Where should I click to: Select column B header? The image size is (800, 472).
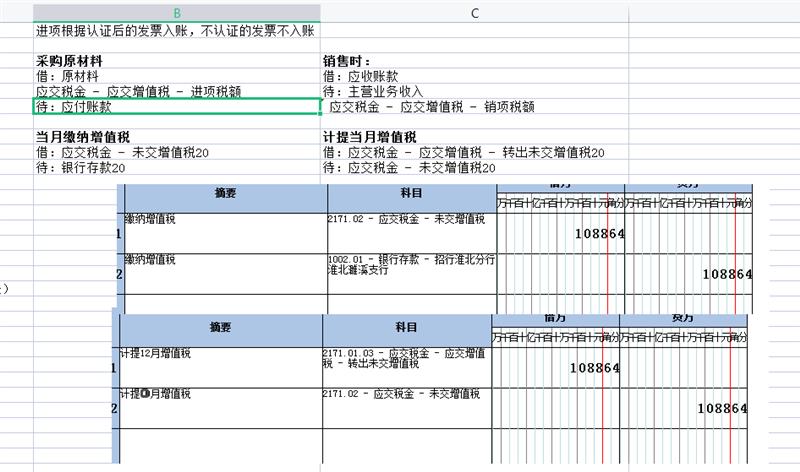click(x=177, y=13)
